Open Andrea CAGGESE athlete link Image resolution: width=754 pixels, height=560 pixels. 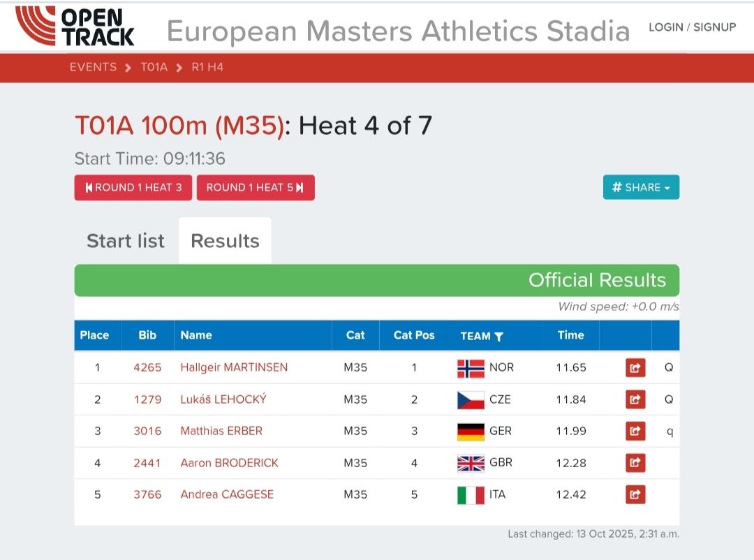pos(227,494)
